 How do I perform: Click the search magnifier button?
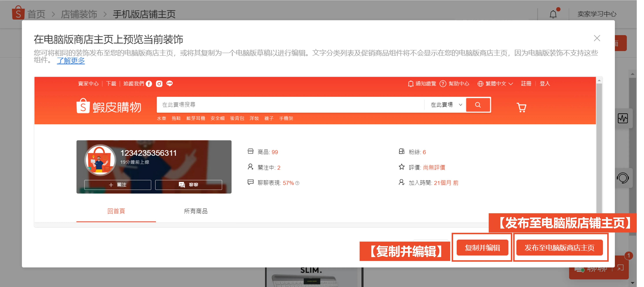[478, 105]
